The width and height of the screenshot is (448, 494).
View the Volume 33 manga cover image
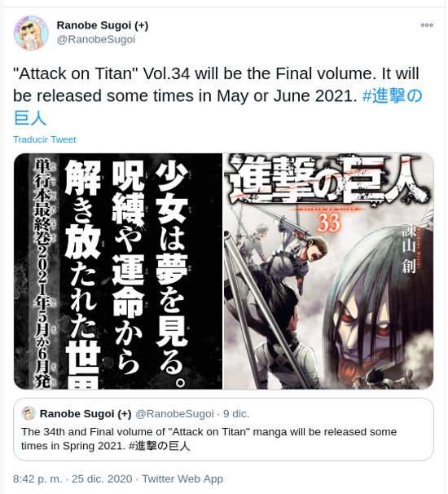point(328,271)
